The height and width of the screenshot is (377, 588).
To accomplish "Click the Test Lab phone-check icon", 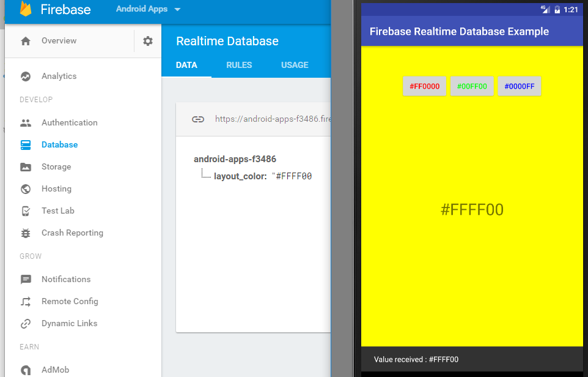I will click(26, 211).
